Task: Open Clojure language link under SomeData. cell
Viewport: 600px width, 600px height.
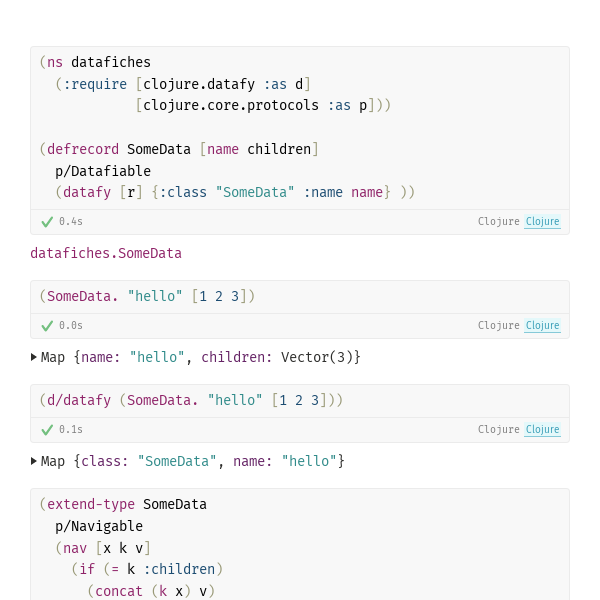Action: [x=542, y=326]
